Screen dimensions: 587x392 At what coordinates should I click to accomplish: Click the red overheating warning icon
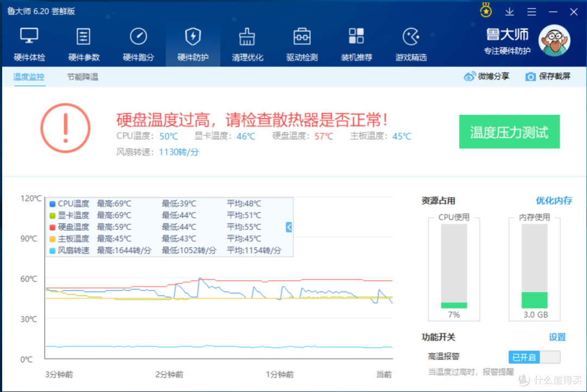[x=66, y=128]
